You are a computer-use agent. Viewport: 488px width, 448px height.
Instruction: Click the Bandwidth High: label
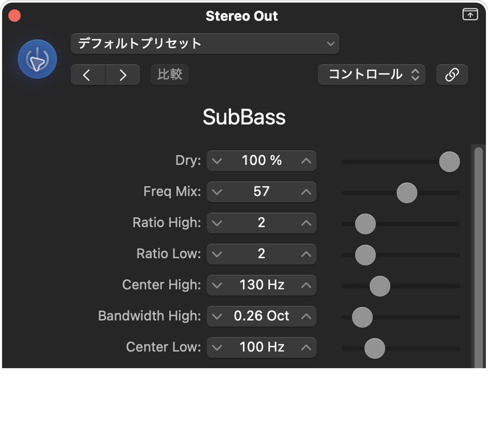click(150, 316)
